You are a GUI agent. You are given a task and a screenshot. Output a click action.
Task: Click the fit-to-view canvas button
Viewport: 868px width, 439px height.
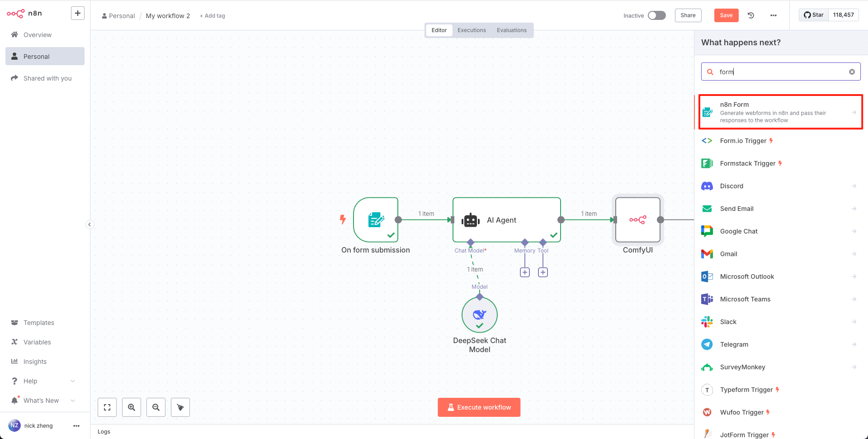(107, 407)
